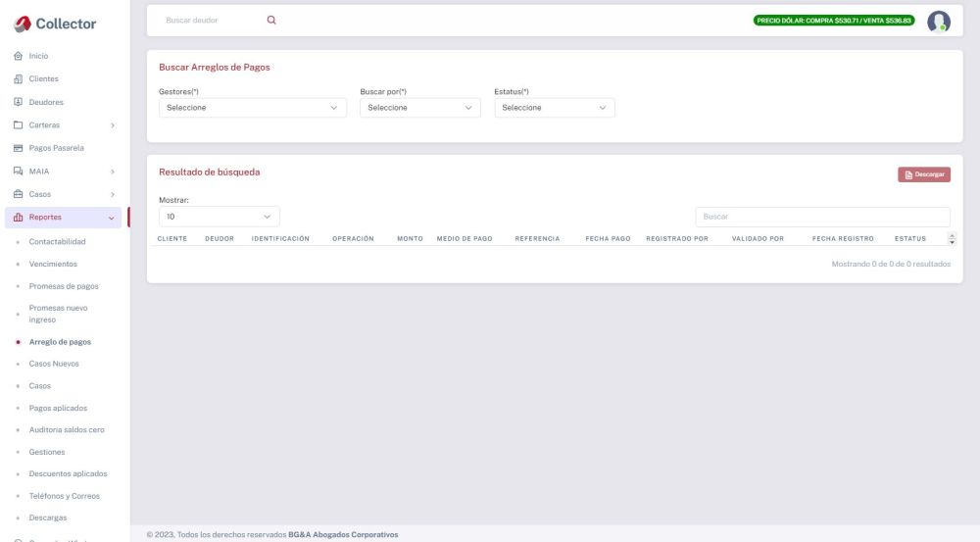Select Pagos aplicados from Reportes menu

pos(58,408)
